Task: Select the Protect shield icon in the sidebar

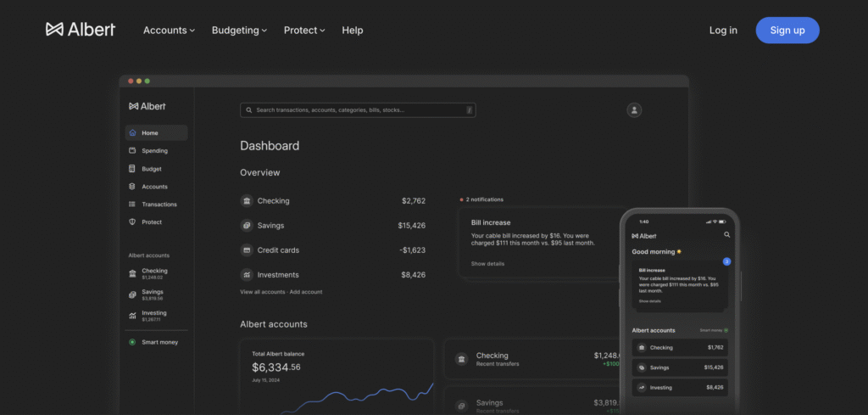Action: coord(132,222)
